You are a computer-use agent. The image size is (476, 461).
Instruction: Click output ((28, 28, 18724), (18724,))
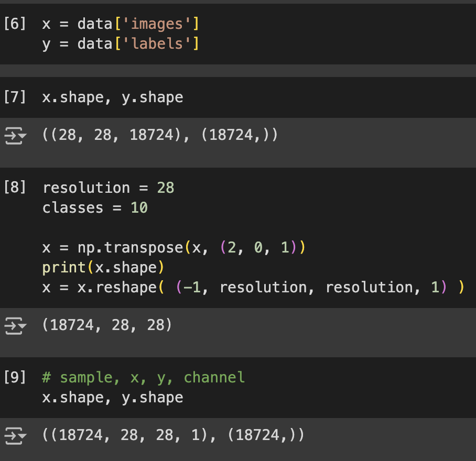coord(160,135)
